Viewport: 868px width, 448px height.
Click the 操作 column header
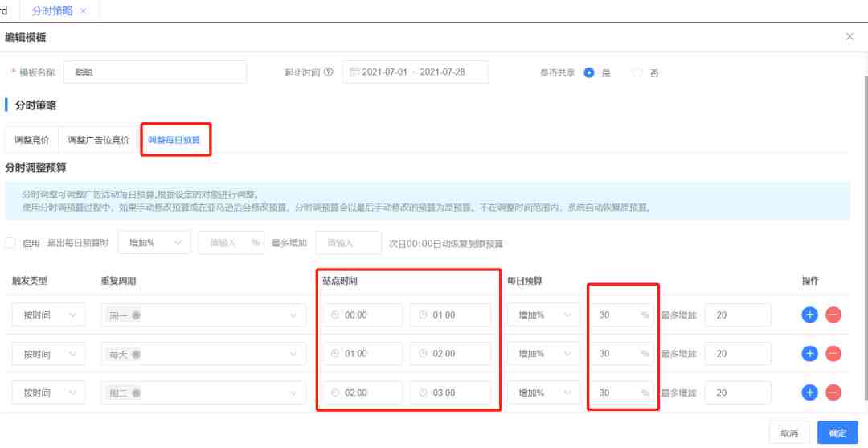810,281
